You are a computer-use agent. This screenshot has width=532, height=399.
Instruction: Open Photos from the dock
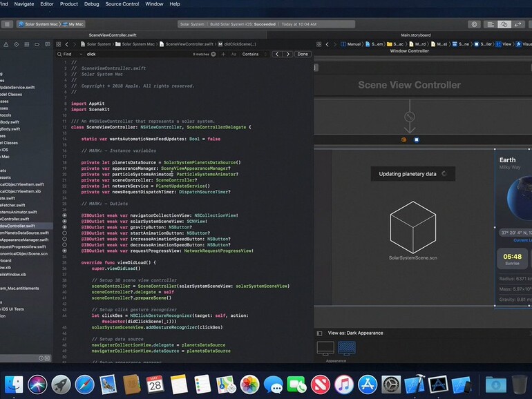click(249, 385)
